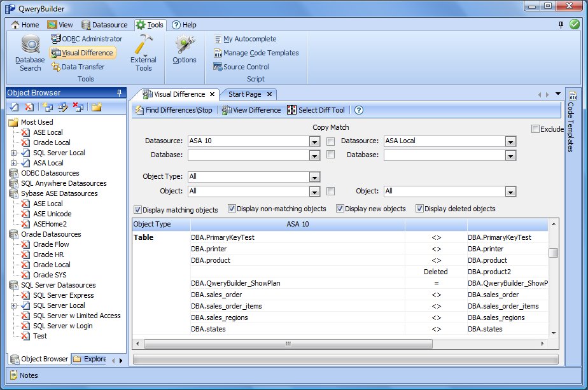
Task: Uncheck Display matching objects
Action: pyautogui.click(x=137, y=209)
